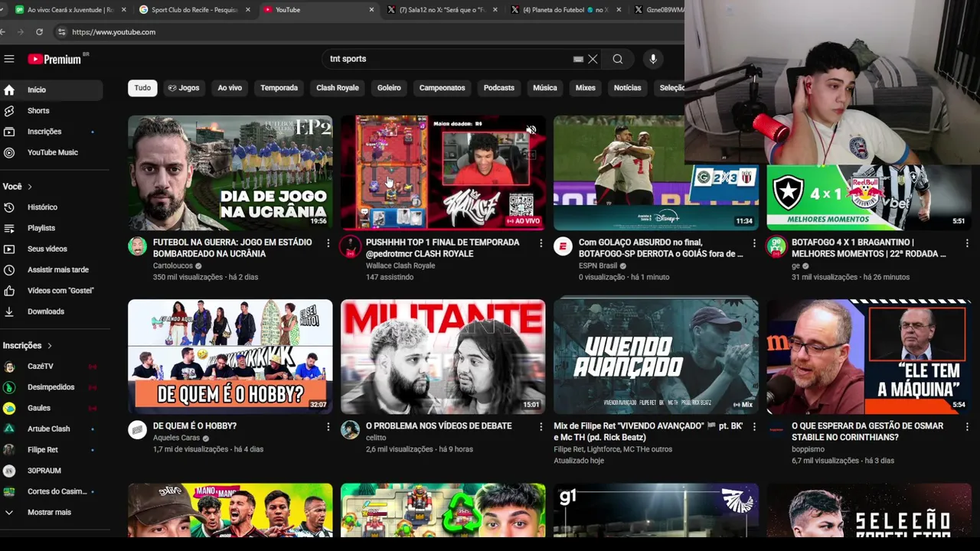980x551 pixels.
Task: Select the Mixes filter chip
Action: pyautogui.click(x=585, y=88)
